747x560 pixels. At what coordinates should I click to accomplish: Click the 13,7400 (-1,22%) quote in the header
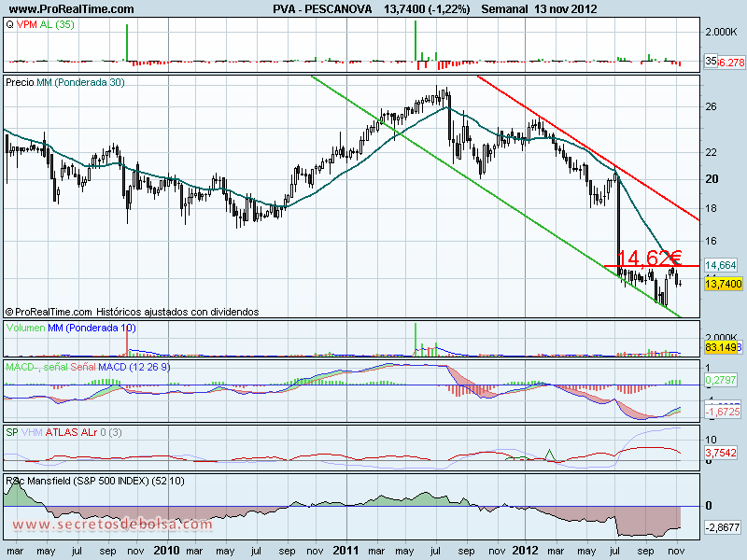pyautogui.click(x=427, y=9)
